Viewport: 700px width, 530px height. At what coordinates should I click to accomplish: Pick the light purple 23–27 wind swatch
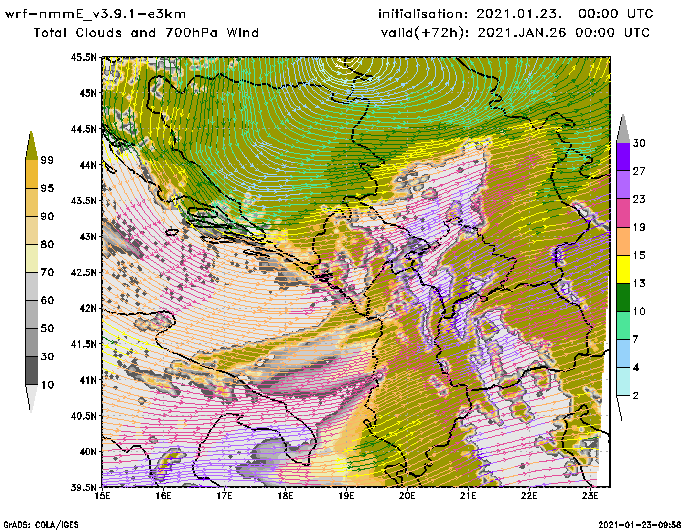(x=623, y=185)
